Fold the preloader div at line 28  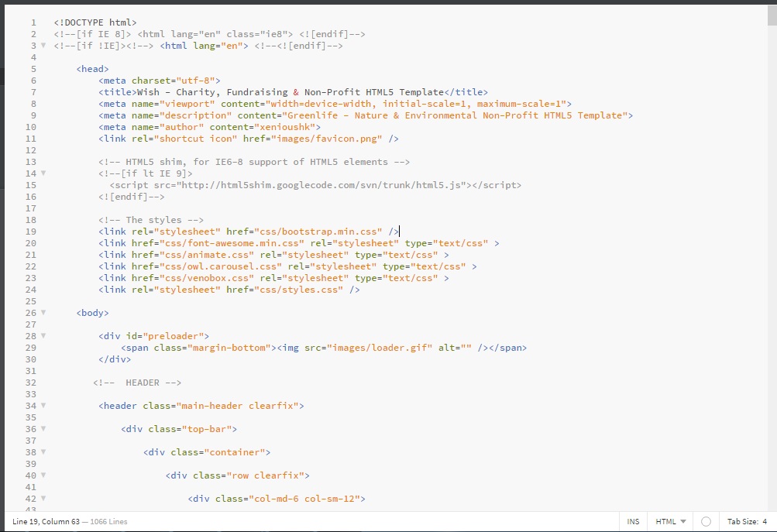[43, 336]
